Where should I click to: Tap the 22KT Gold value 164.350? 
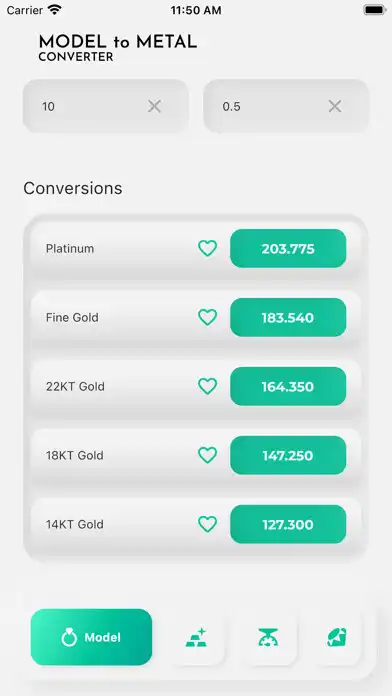288,386
